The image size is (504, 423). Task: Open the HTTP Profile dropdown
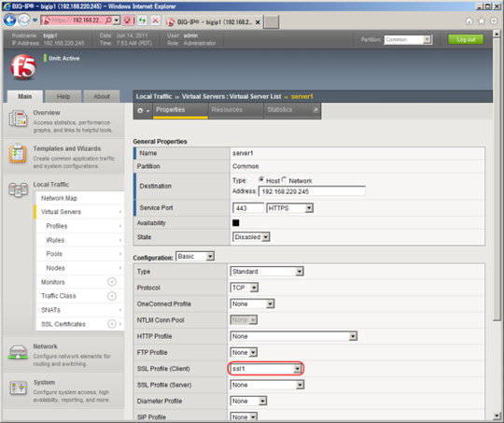click(x=294, y=336)
